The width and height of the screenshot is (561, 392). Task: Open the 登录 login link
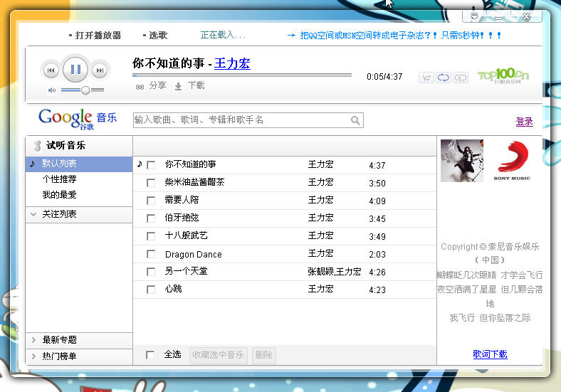click(524, 122)
